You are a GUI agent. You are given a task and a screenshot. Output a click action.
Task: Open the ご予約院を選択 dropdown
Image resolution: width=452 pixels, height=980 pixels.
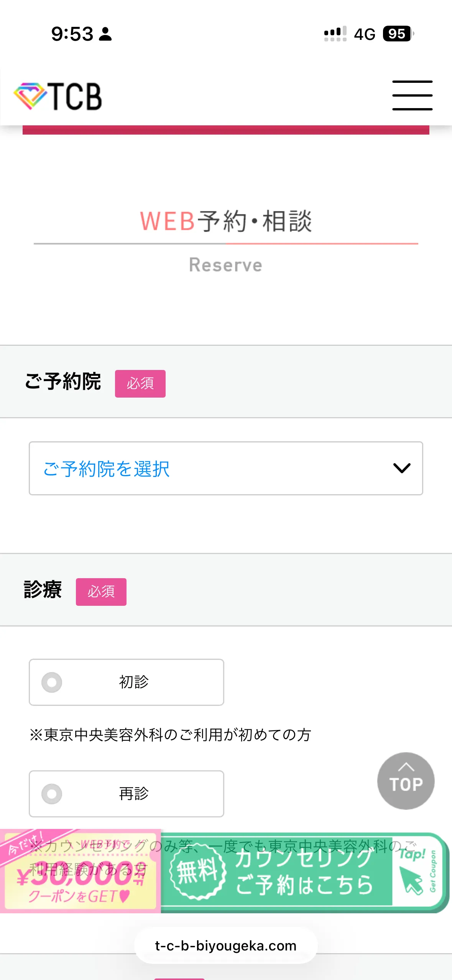(226, 468)
